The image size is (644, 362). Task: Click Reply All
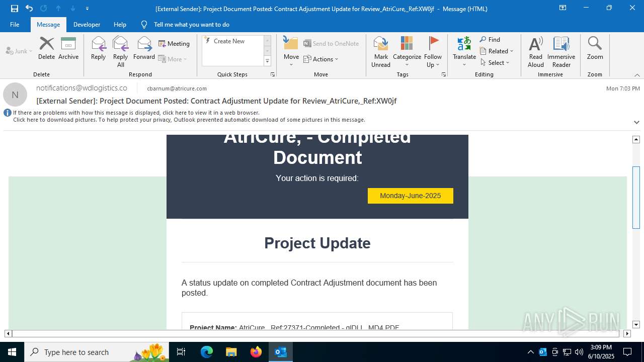(121, 51)
